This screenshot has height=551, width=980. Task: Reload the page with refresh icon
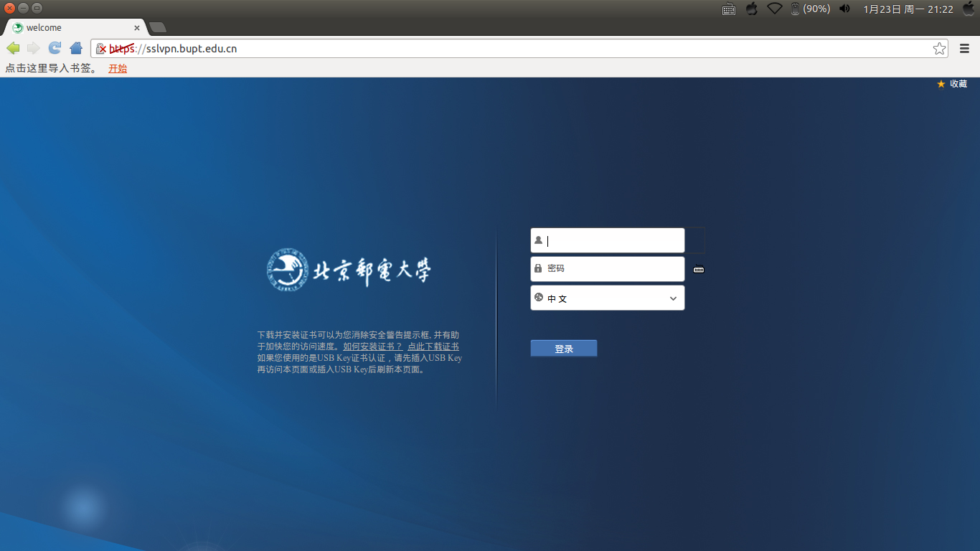(55, 48)
